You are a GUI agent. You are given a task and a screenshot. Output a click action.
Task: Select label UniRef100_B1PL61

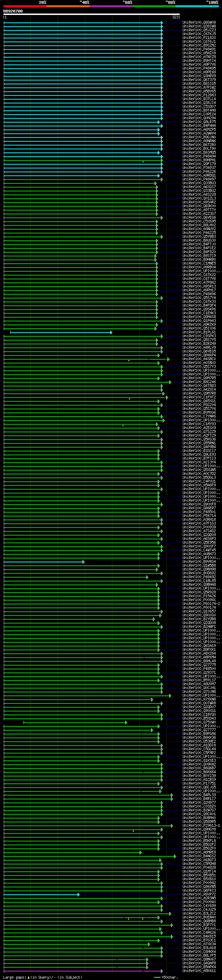(x=199, y=332)
